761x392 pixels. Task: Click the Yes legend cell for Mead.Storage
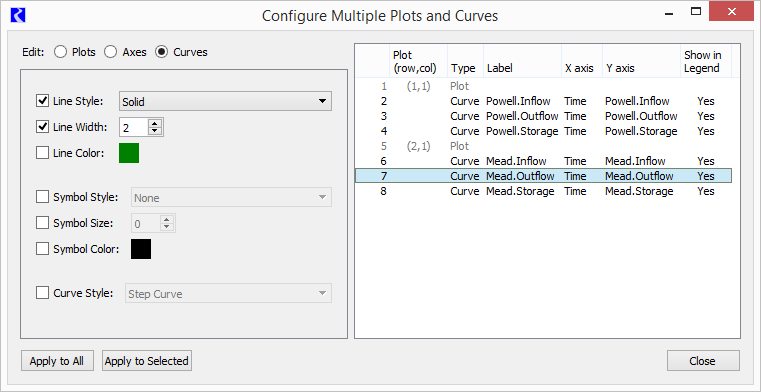pyautogui.click(x=706, y=191)
